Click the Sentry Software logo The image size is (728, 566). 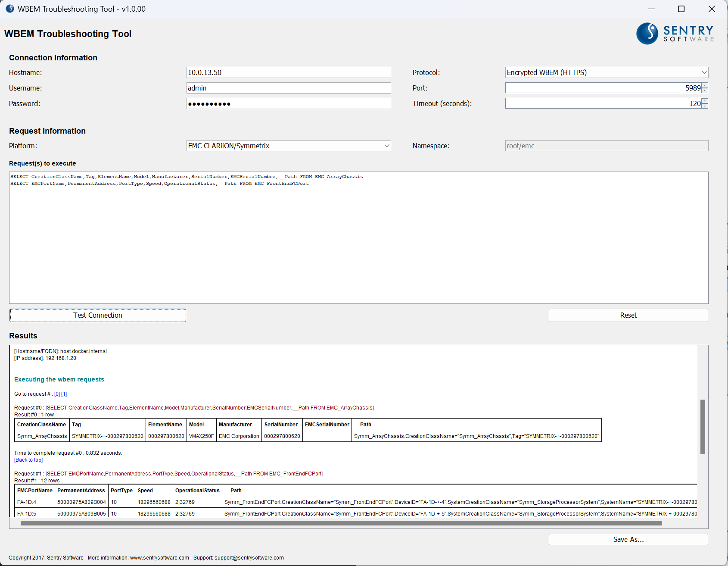pyautogui.click(x=674, y=33)
